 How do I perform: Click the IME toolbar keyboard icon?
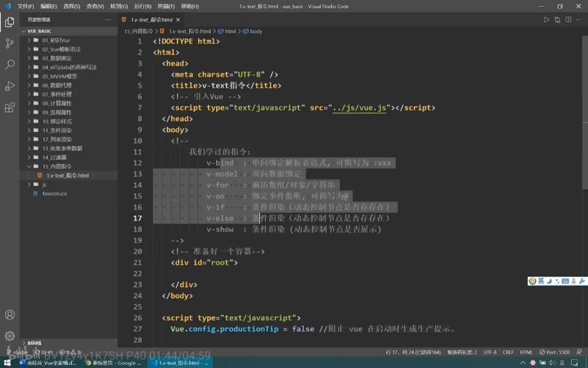pyautogui.click(x=565, y=281)
